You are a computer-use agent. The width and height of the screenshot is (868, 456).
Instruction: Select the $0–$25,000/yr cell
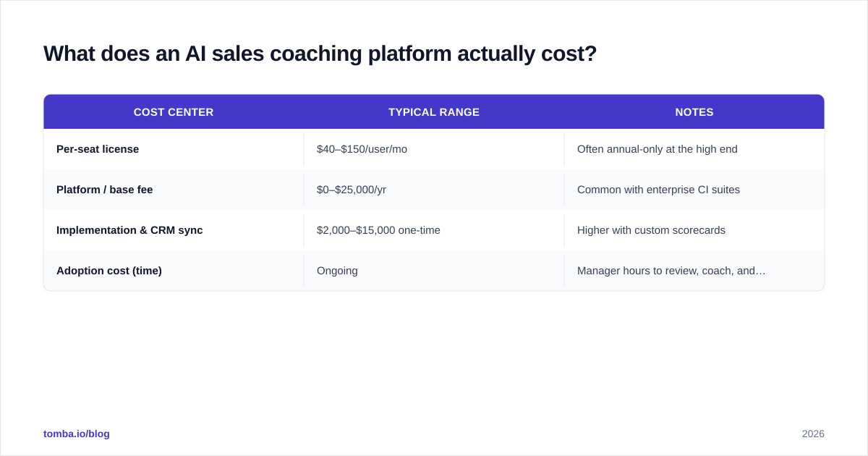coord(434,190)
